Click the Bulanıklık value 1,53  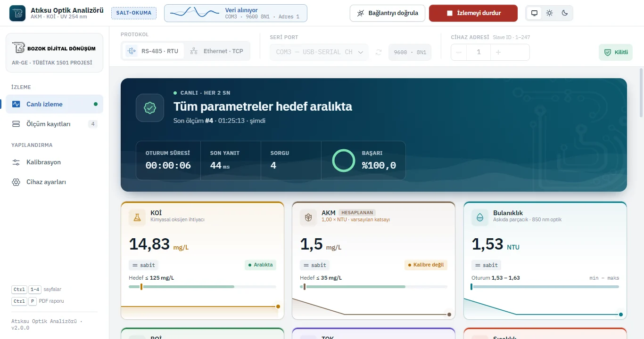pos(488,244)
